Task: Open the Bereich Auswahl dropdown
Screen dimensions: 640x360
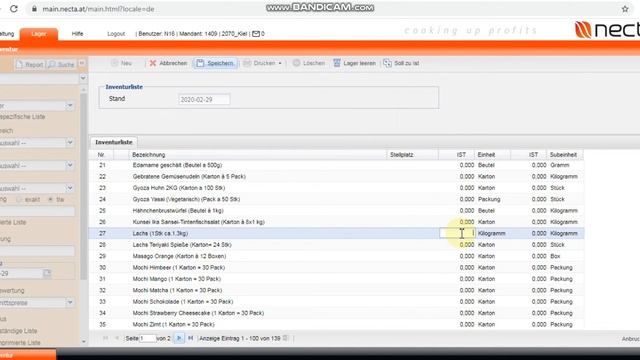Action: point(70,143)
